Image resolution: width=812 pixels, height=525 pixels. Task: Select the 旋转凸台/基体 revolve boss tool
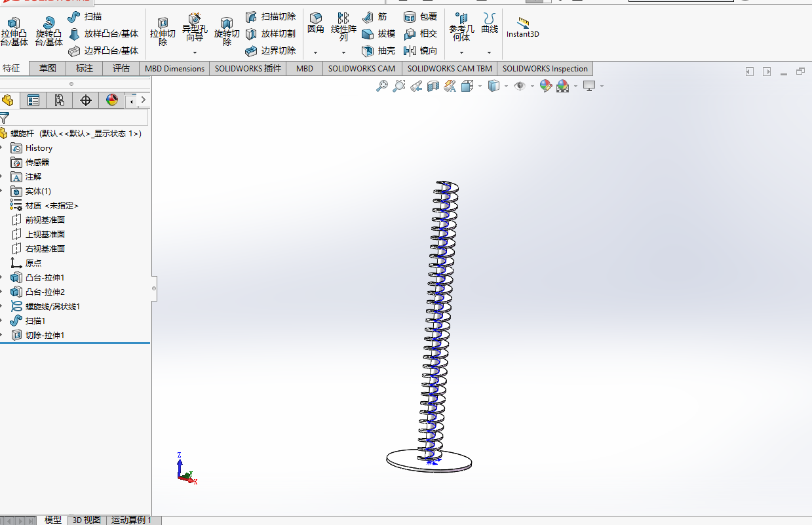point(48,32)
